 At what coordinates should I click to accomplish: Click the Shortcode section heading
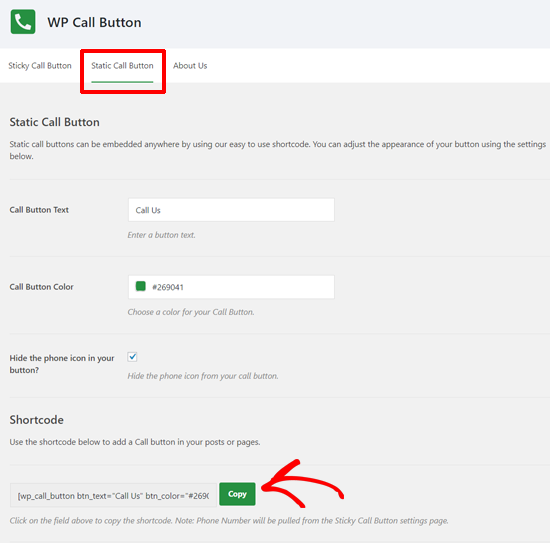point(36,420)
